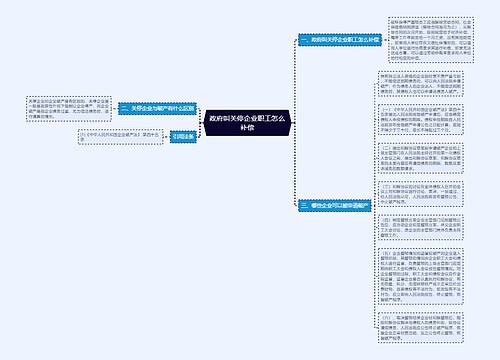Image resolution: width=500 pixels, height=360 pixels.
Task: Click the blue node 一、政府叫关停企业职工怎么补偿
Action: point(340,40)
